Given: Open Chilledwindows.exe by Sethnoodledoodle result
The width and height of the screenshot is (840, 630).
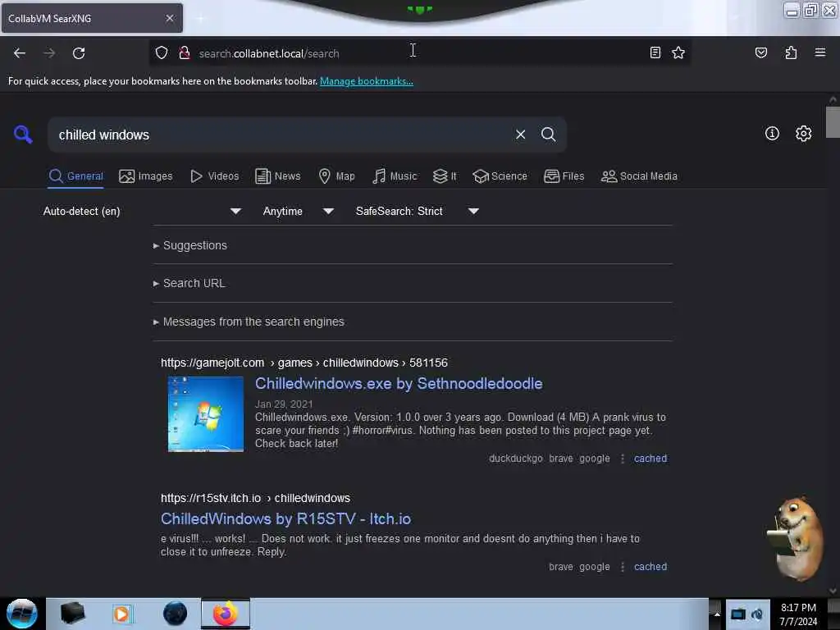Looking at the screenshot, I should point(399,384).
